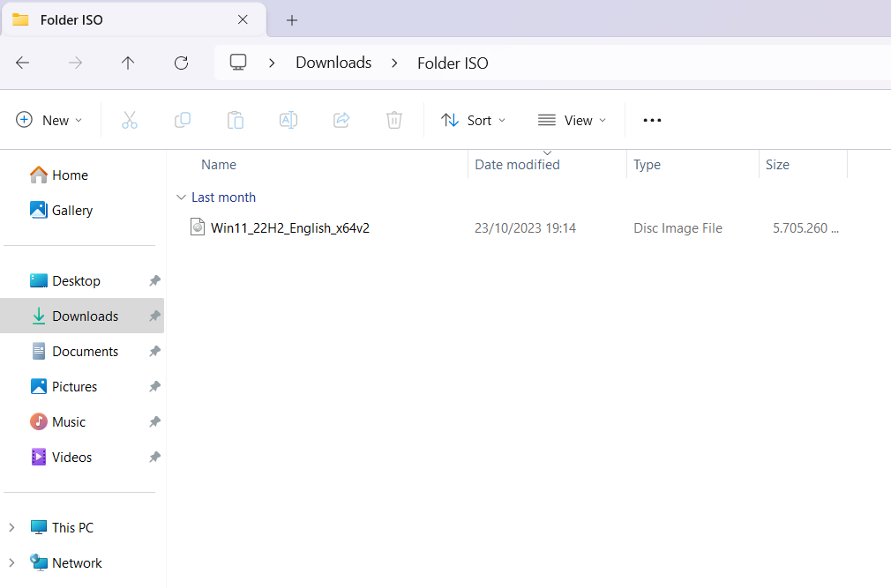This screenshot has height=588, width=891.
Task: Go back using the back arrow
Action: (x=23, y=63)
